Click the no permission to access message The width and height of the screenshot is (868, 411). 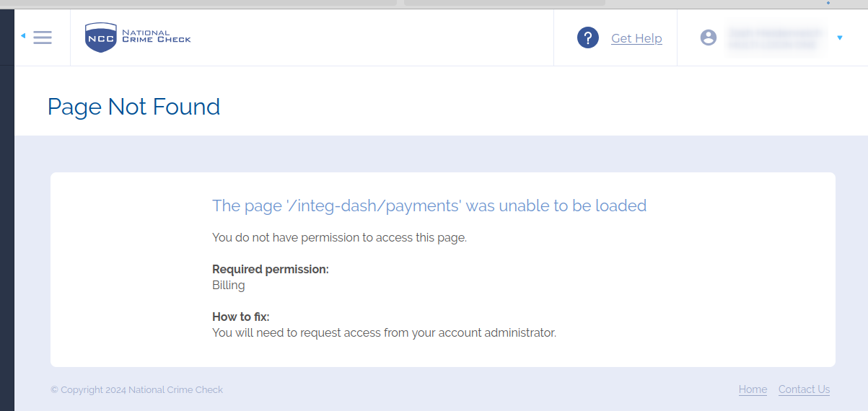[x=339, y=237]
